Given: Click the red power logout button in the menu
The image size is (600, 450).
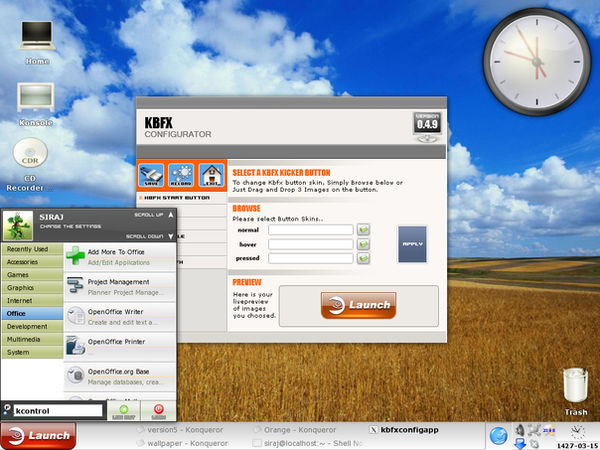Looking at the screenshot, I should pos(158,411).
